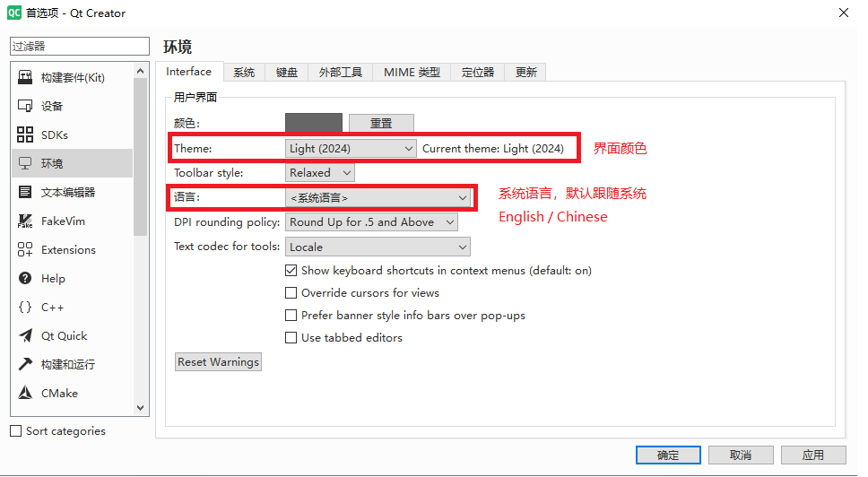Click the Help question mark icon
The height and width of the screenshot is (477, 868).
click(x=25, y=278)
